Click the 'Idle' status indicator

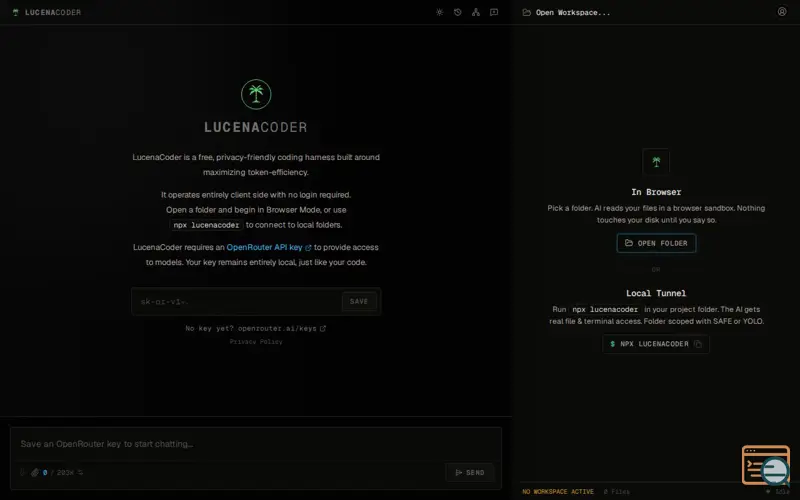click(778, 492)
